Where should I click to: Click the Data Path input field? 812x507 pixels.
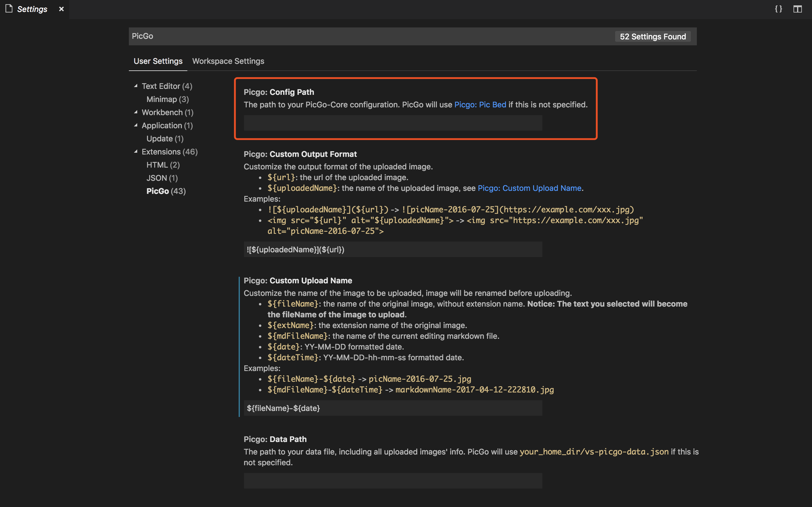[393, 480]
